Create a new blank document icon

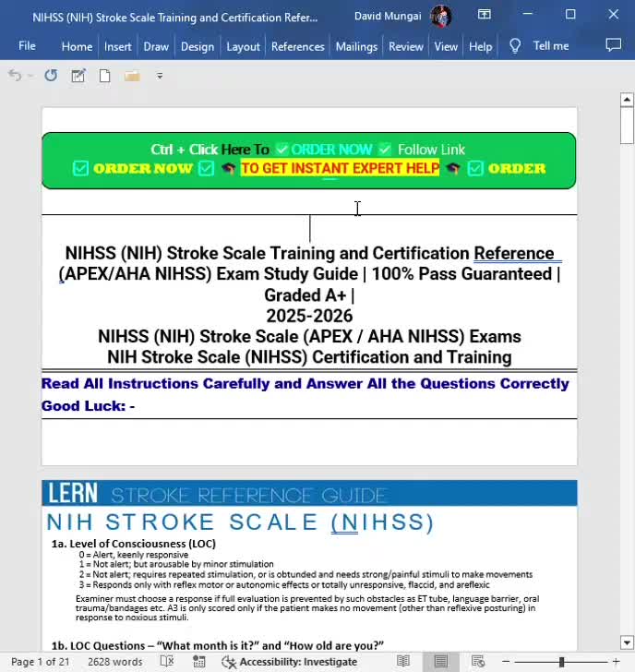coord(104,76)
